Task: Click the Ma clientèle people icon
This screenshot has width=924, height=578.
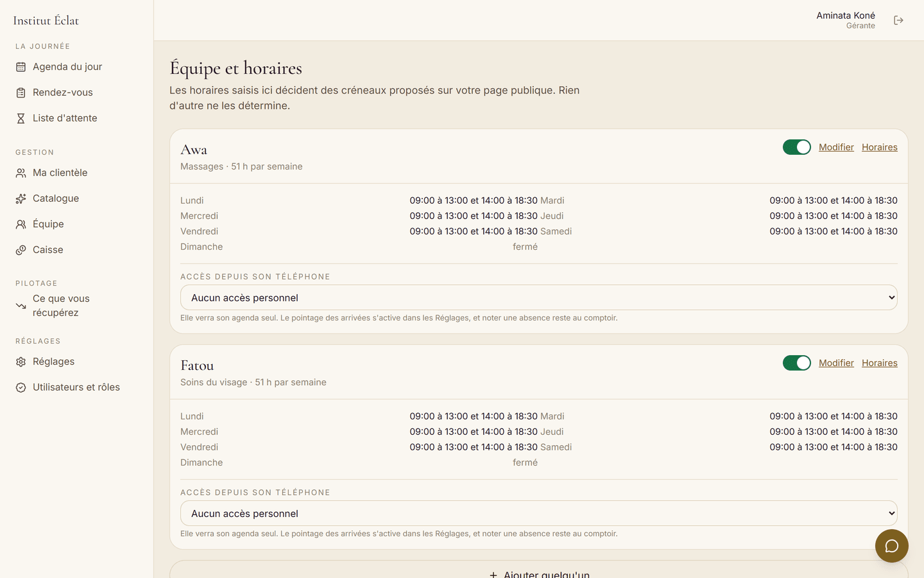Action: tap(21, 173)
